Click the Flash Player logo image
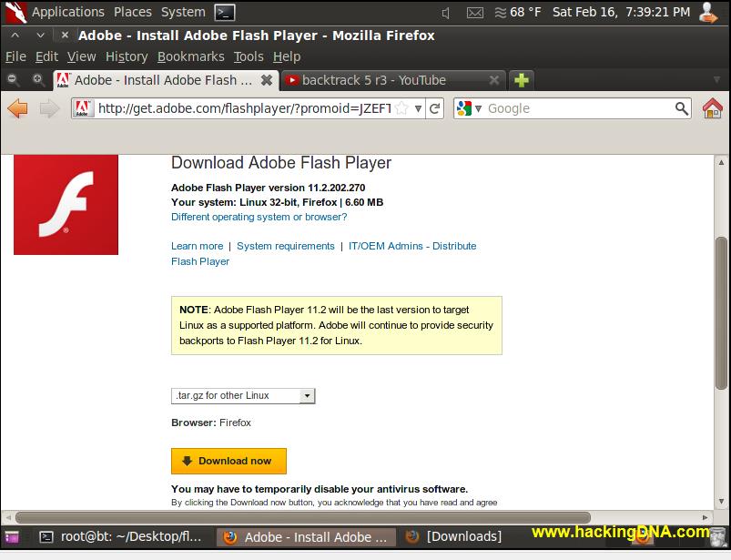Viewport: 731px width, 560px height. [x=66, y=205]
